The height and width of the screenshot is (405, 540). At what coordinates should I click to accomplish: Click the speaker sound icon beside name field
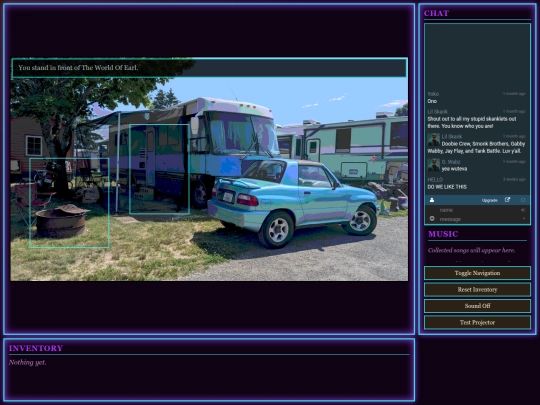pos(523,210)
